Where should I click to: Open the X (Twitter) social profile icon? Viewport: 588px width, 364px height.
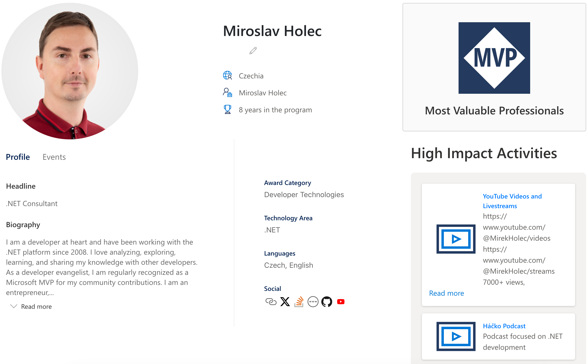(x=285, y=302)
